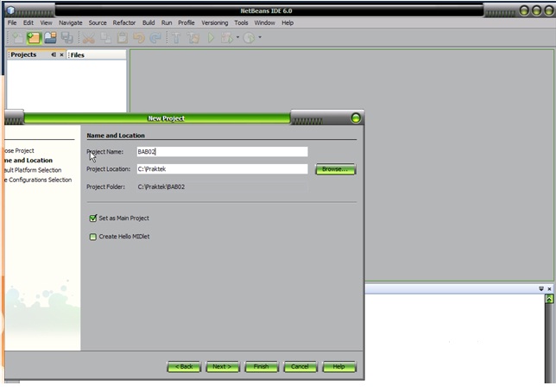
Task: Open the Help menu
Action: click(287, 22)
